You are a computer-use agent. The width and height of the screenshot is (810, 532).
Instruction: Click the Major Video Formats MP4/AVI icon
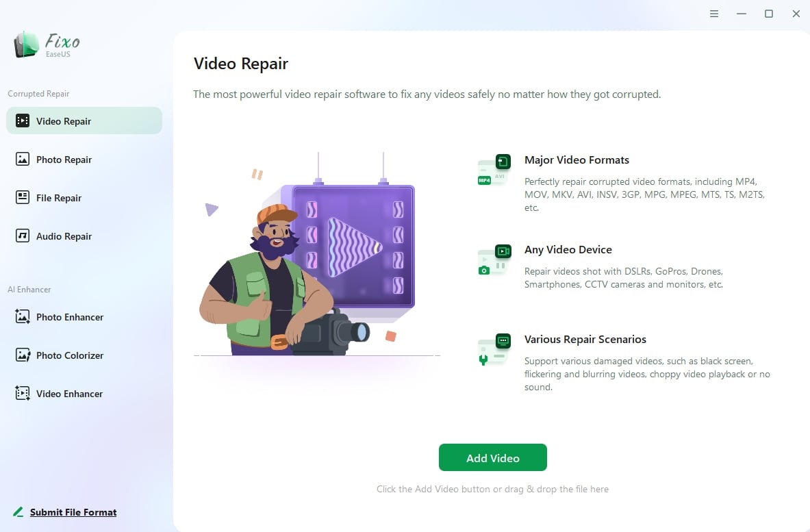(494, 170)
